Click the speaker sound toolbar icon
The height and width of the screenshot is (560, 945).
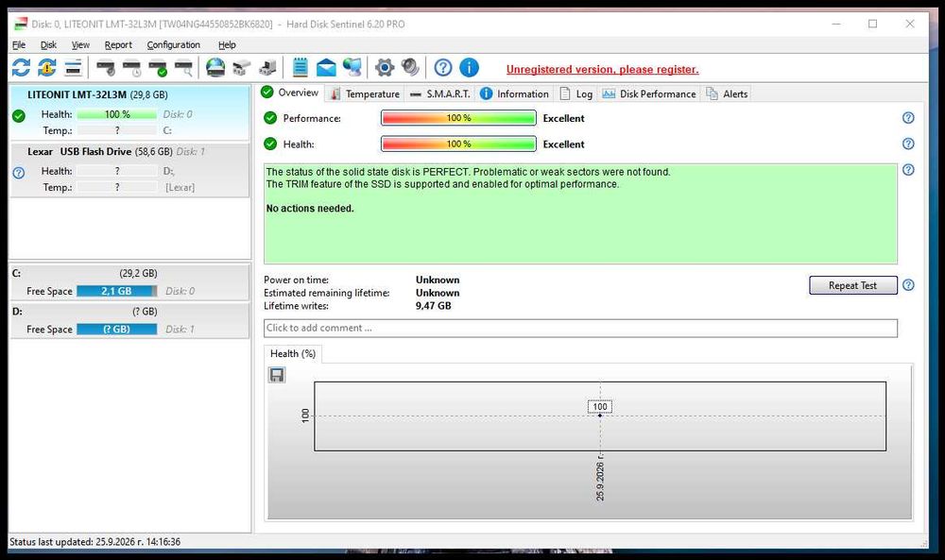(x=410, y=67)
